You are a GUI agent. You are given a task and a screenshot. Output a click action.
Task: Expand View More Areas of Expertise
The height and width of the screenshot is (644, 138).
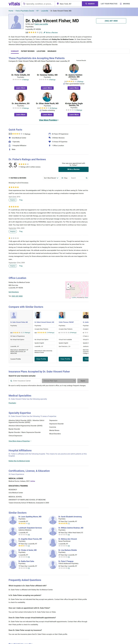point(20,441)
